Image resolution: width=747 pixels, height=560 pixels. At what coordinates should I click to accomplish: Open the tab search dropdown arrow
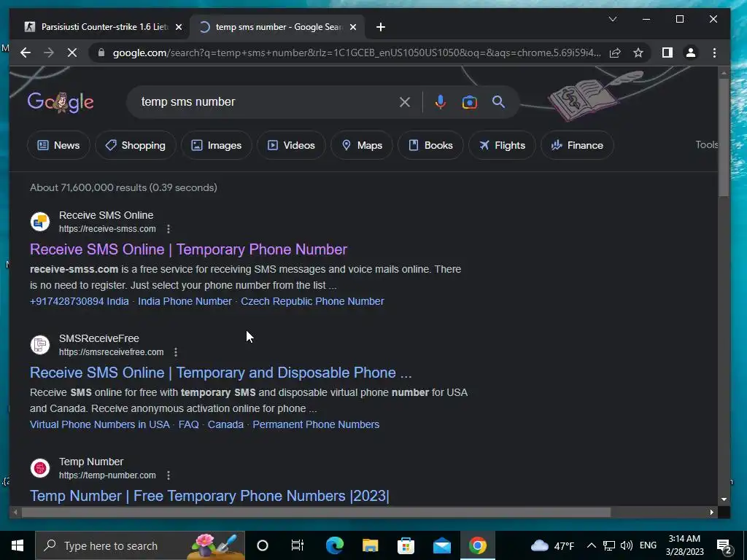[613, 19]
